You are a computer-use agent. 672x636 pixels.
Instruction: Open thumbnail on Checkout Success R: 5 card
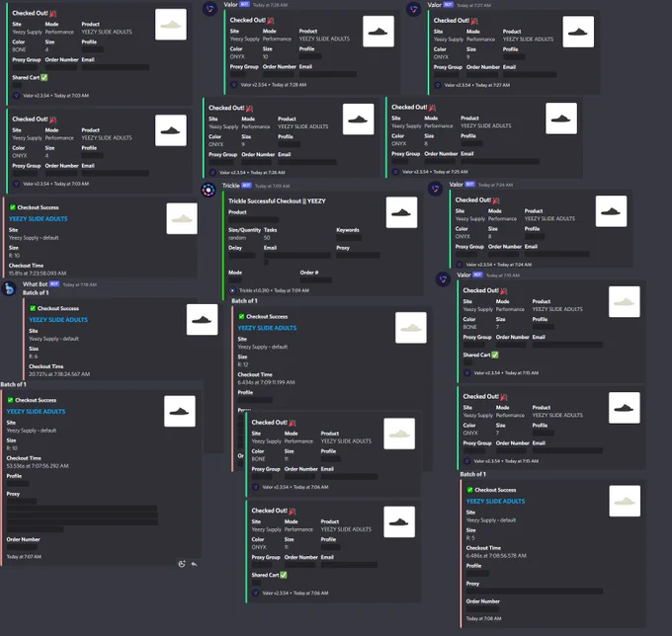pos(625,501)
